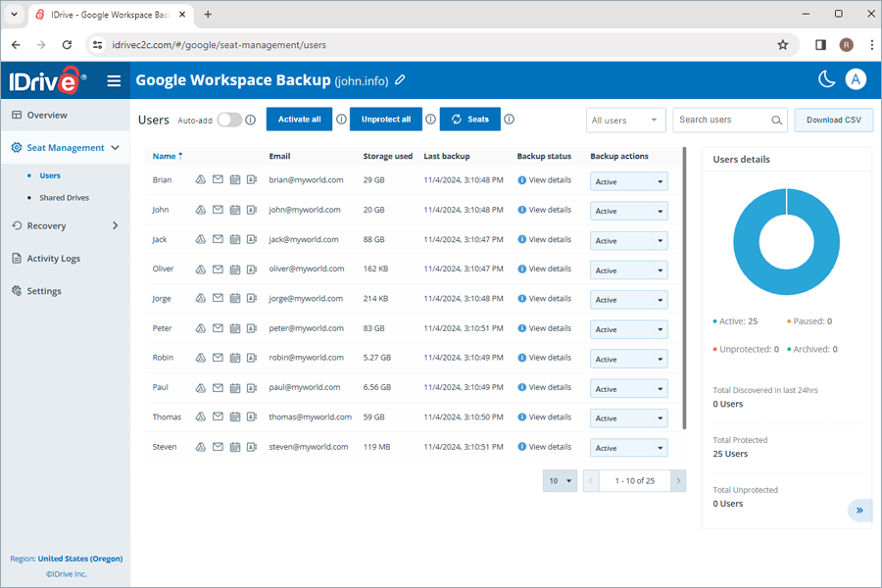Open Robin's backup action Active dropdown
The image size is (882, 588).
[629, 359]
